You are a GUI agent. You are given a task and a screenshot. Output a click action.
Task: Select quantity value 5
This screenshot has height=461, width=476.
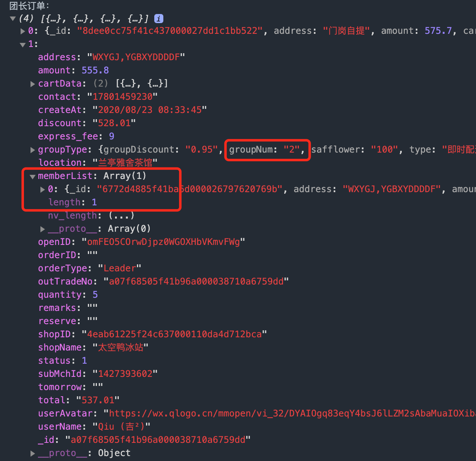coord(95,295)
